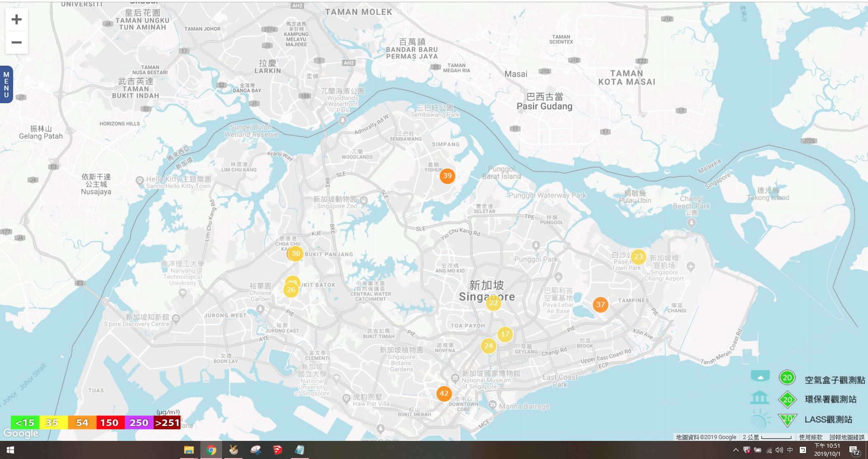This screenshot has width=868, height=459.
Task: Select the orange 42 marker near Downtown Core
Action: click(x=444, y=393)
